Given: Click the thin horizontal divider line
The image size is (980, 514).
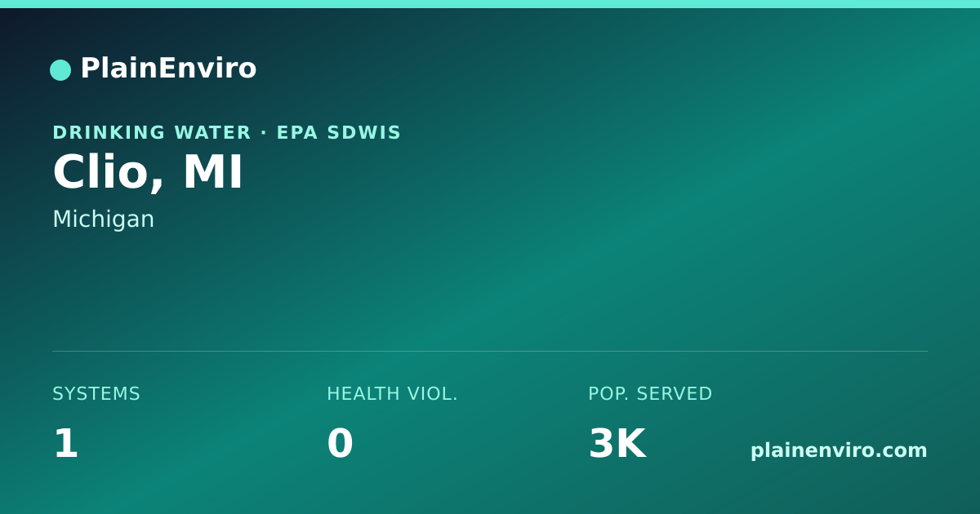Looking at the screenshot, I should click(x=490, y=351).
